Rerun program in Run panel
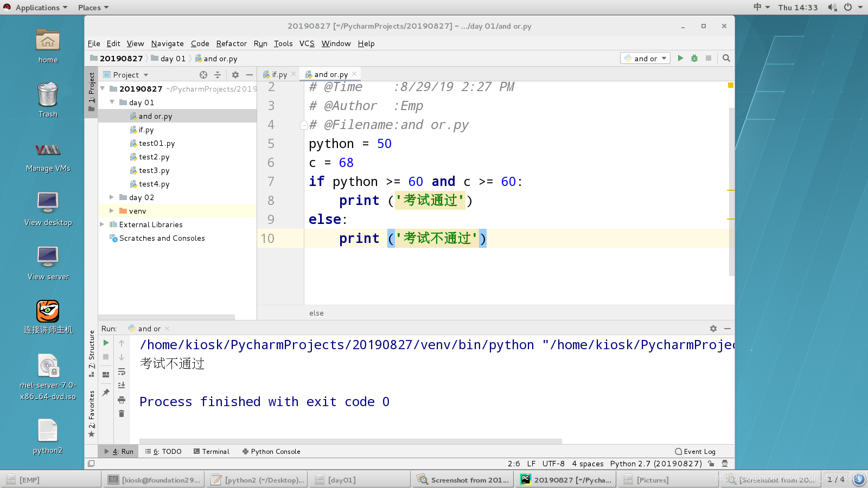Viewport: 868px width, 488px height. (106, 343)
